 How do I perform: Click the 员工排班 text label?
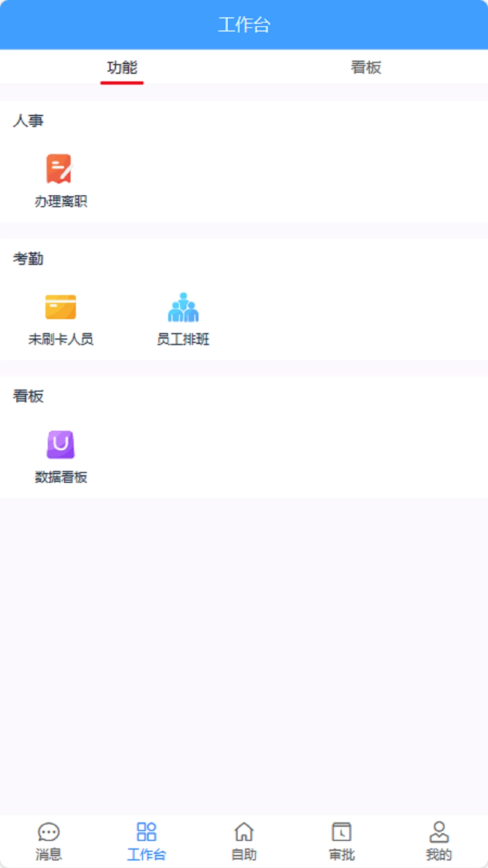click(x=183, y=340)
